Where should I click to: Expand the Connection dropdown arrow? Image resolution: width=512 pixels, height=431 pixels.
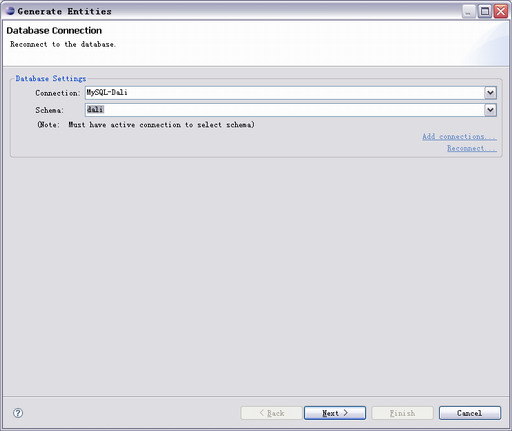coord(490,93)
